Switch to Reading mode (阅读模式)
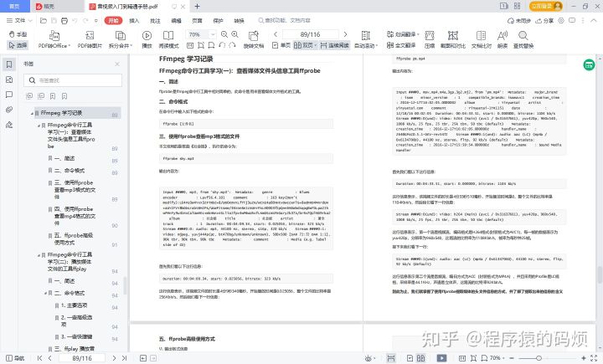This screenshot has width=603, height=364. (x=168, y=39)
